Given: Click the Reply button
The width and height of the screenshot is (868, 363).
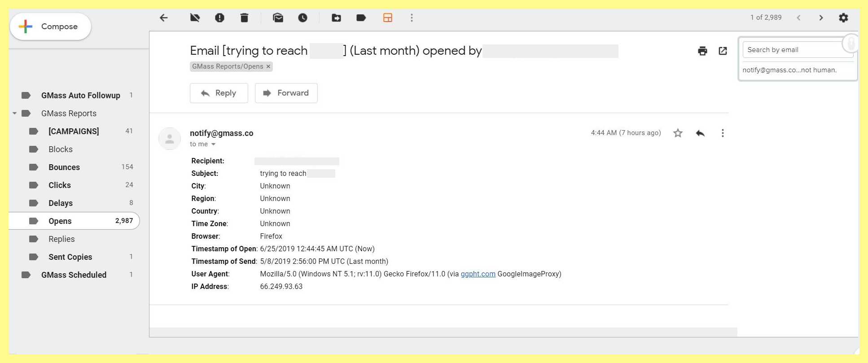Looking at the screenshot, I should 219,93.
